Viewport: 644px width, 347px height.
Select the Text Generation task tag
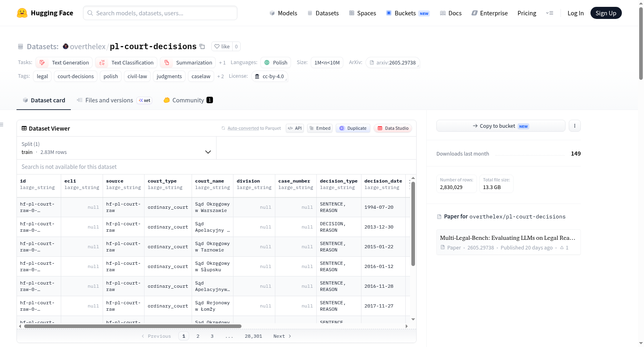click(64, 62)
